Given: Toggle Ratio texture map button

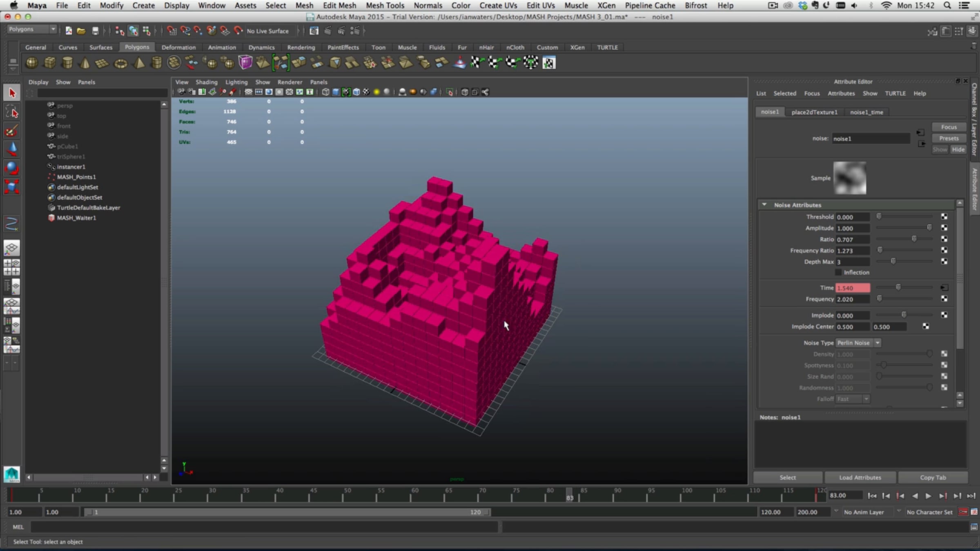Looking at the screenshot, I should coord(944,239).
